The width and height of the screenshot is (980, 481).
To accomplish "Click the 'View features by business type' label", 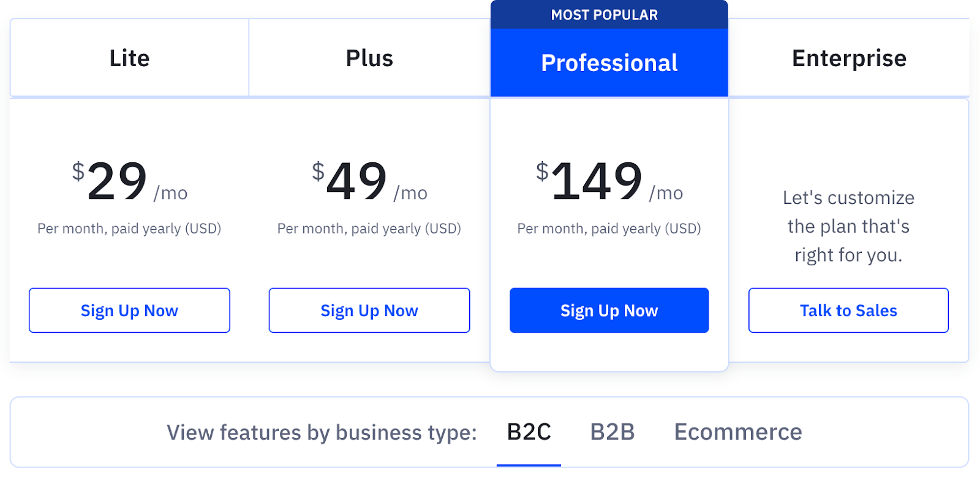I will [x=322, y=432].
